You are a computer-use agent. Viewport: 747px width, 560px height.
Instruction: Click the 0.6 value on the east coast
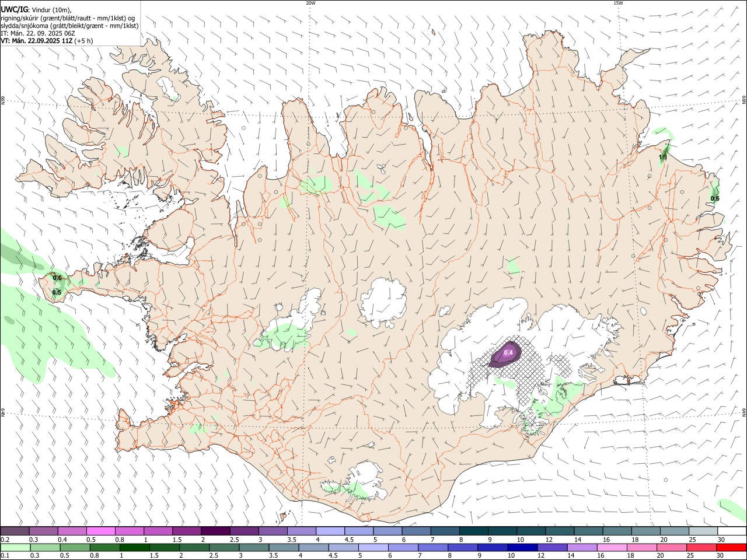click(715, 198)
